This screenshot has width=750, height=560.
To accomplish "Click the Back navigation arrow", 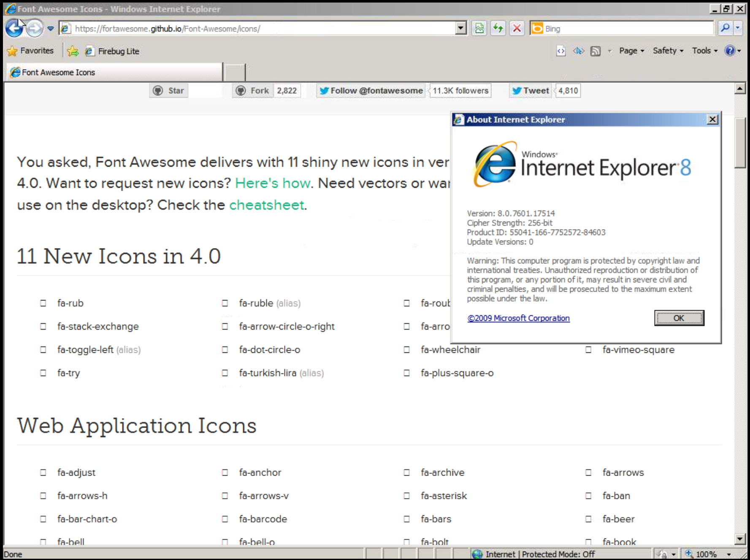I will [x=14, y=28].
